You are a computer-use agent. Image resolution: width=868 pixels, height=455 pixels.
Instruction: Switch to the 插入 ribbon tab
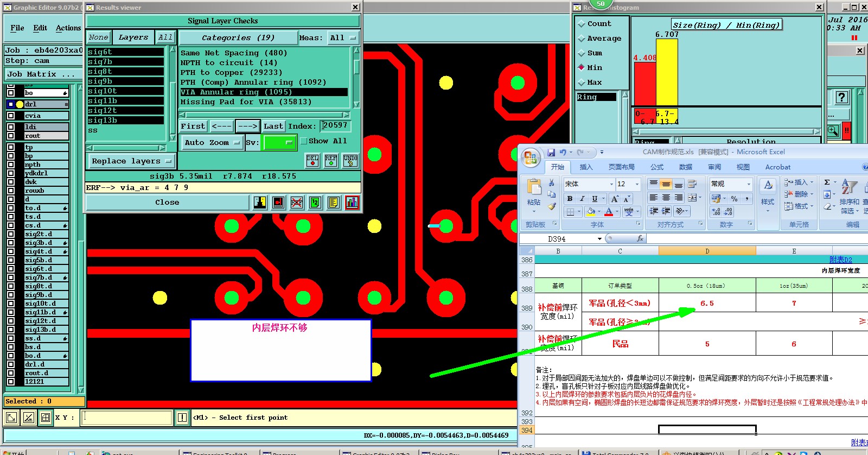click(586, 167)
